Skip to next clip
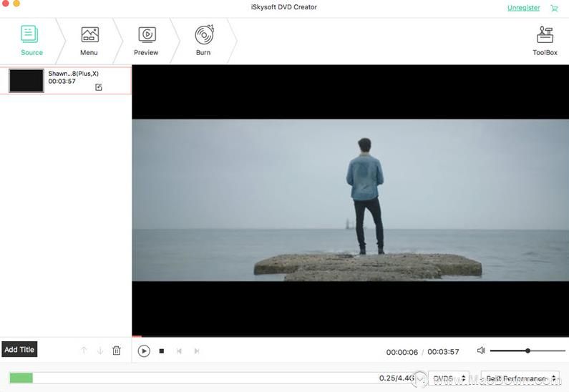The image size is (569, 392). coord(197,351)
